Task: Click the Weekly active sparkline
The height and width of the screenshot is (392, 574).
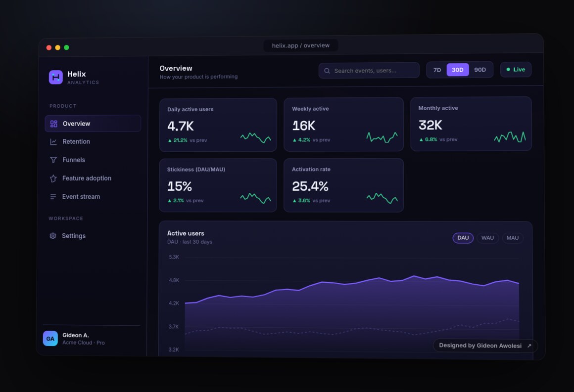Action: pos(382,137)
